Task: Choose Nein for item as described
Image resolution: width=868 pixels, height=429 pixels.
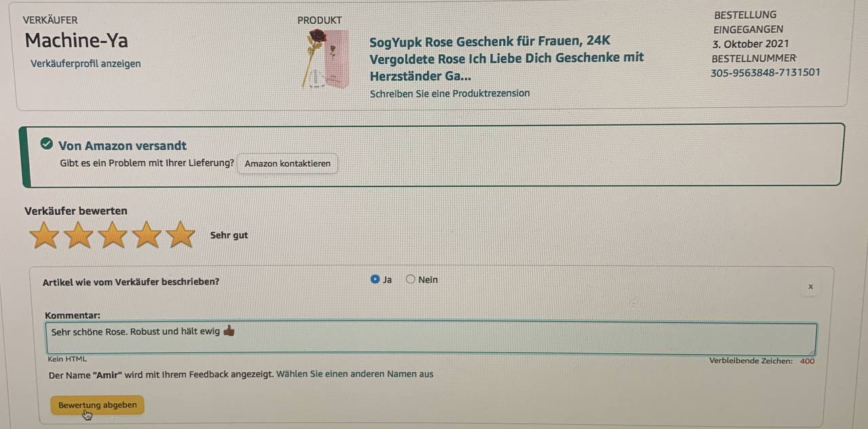Action: click(x=410, y=279)
